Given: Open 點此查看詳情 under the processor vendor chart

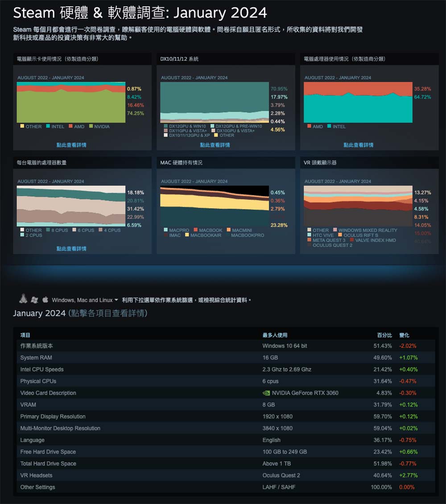Looking at the screenshot, I should [x=359, y=145].
